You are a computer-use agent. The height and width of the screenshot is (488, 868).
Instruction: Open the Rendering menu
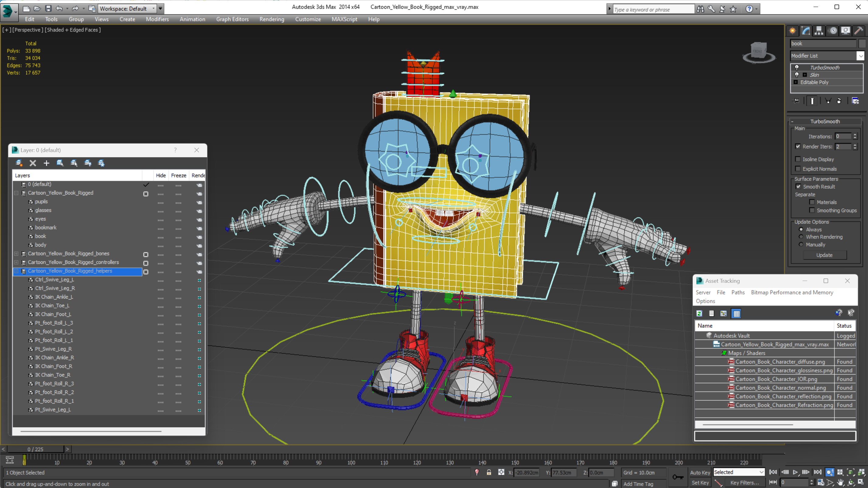pyautogui.click(x=272, y=19)
